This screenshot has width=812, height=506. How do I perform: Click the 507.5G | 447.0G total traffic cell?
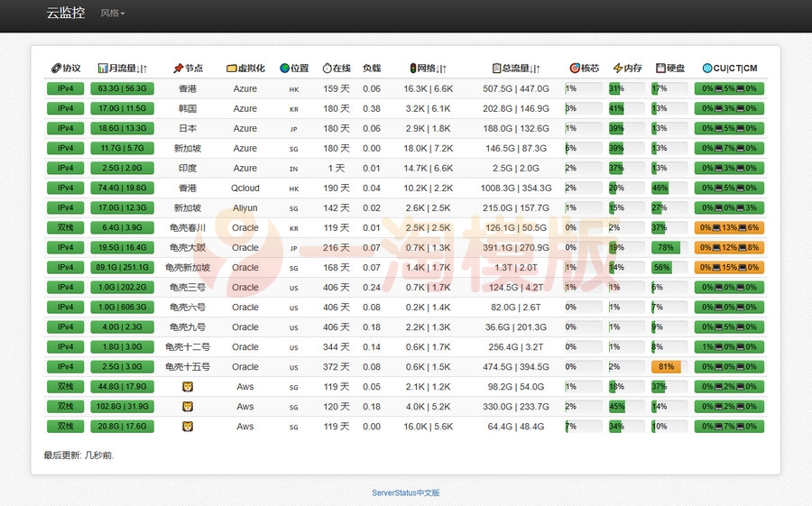[516, 88]
